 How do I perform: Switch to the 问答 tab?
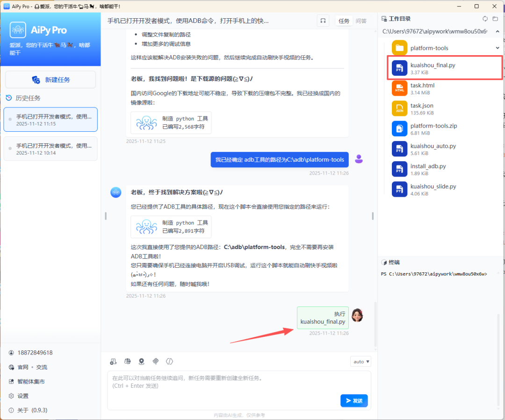(361, 21)
